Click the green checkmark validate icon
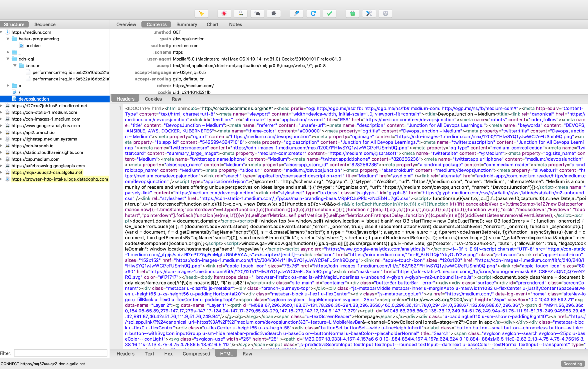The width and height of the screenshot is (588, 369). [x=330, y=13]
